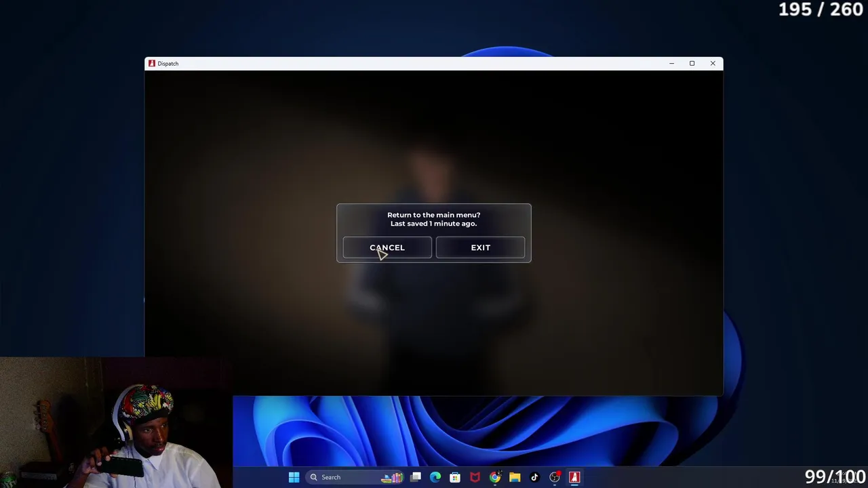Close the Dispatch window

[x=713, y=63]
